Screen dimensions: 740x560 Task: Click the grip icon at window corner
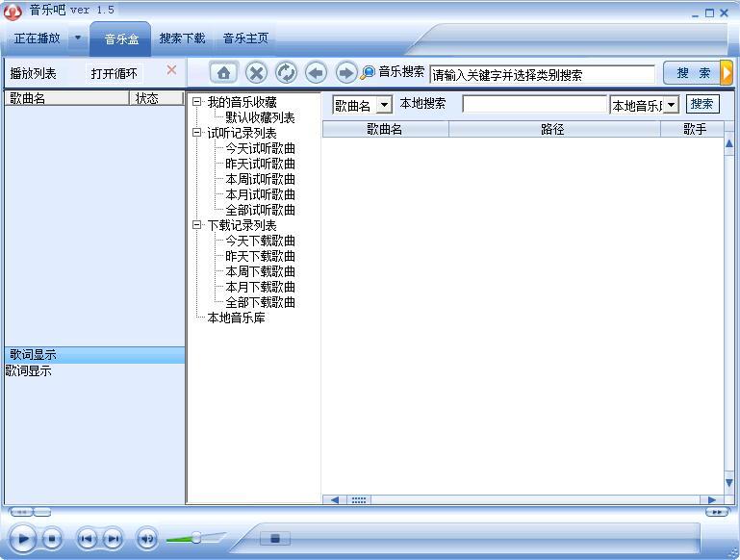pos(733,553)
